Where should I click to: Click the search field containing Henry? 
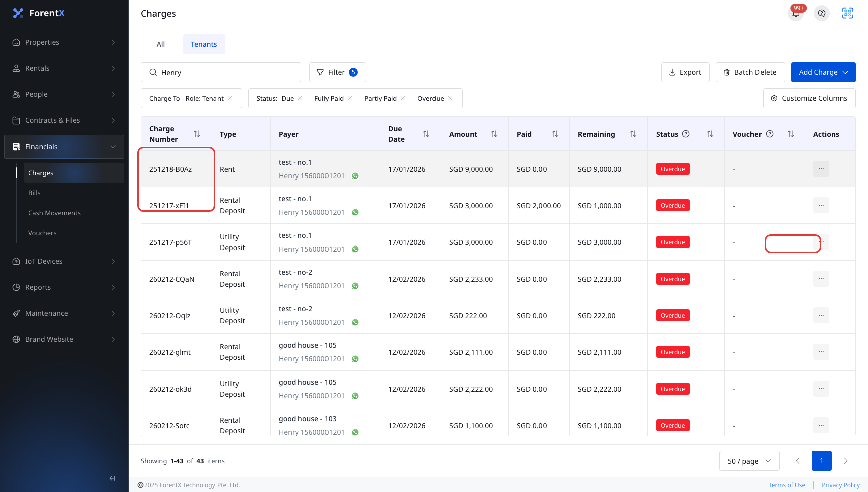[221, 72]
